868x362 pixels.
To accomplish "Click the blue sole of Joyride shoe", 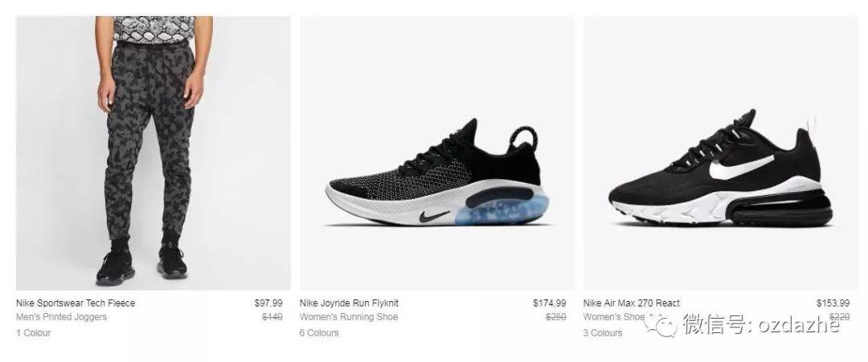I will click(501, 211).
